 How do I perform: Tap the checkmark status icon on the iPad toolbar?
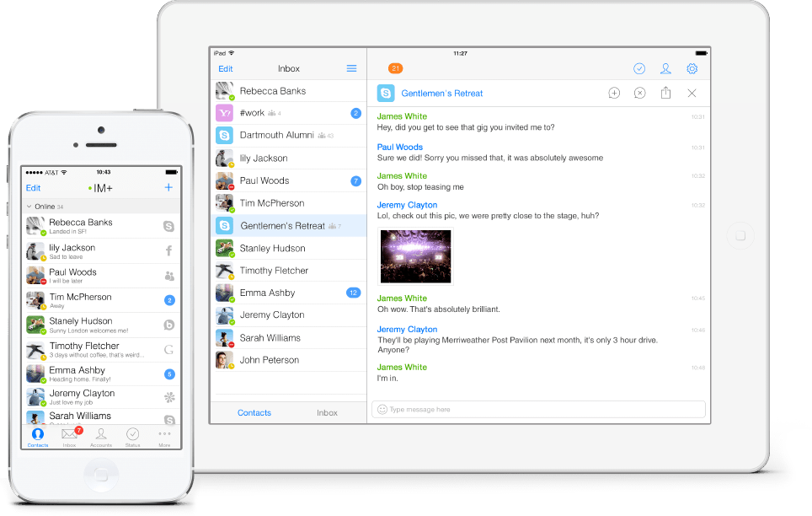(x=639, y=68)
